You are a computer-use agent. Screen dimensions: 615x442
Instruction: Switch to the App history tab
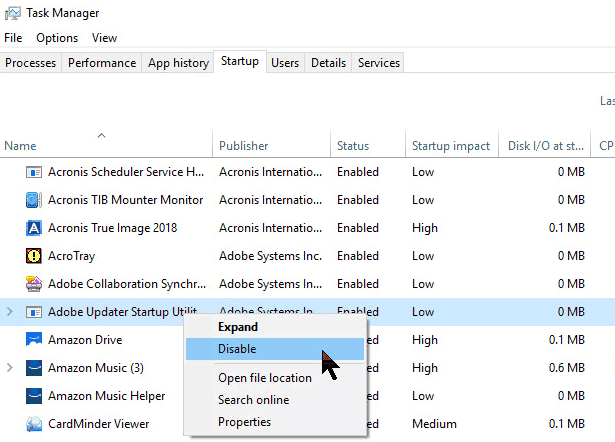[178, 63]
